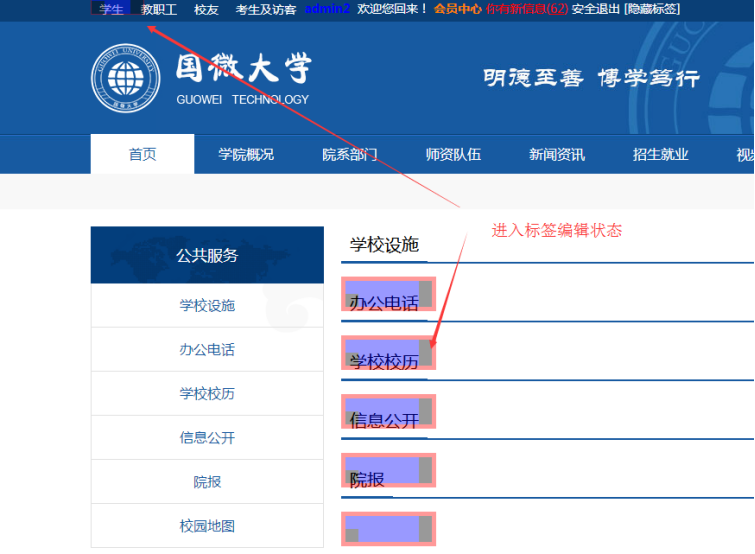Go to 新闻资讯 in the navigation bar
The image size is (755, 554).
(x=557, y=154)
